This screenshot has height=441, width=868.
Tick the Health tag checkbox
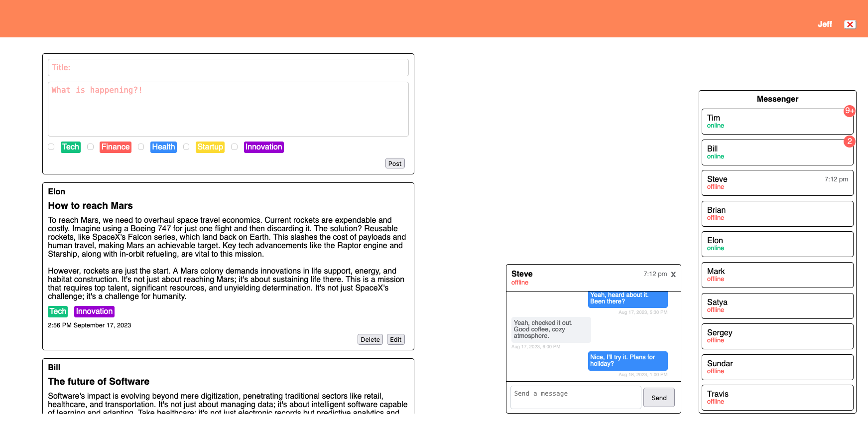coord(141,147)
